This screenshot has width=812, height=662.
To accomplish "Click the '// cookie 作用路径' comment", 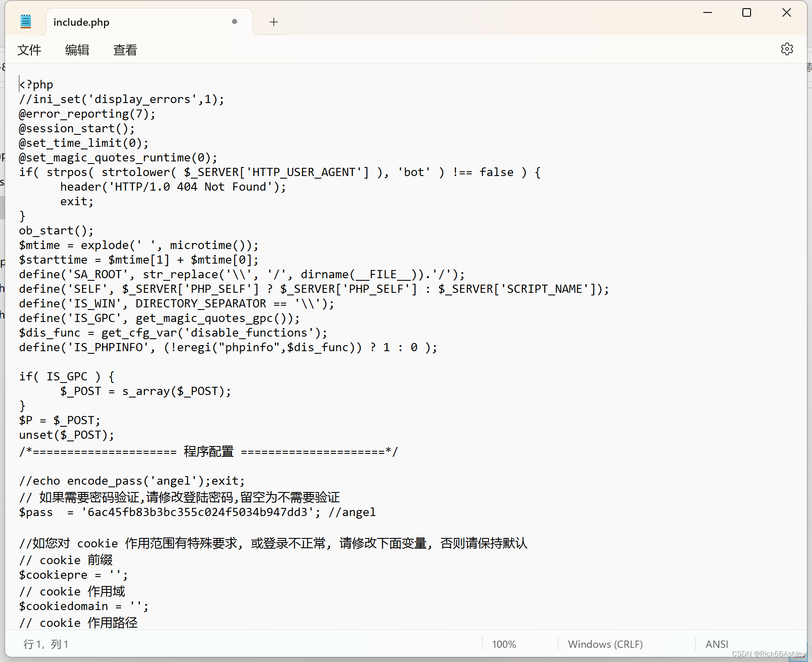I will pos(79,623).
